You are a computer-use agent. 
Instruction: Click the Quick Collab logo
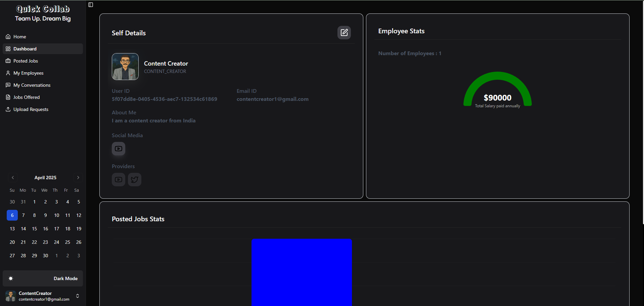pyautogui.click(x=43, y=9)
